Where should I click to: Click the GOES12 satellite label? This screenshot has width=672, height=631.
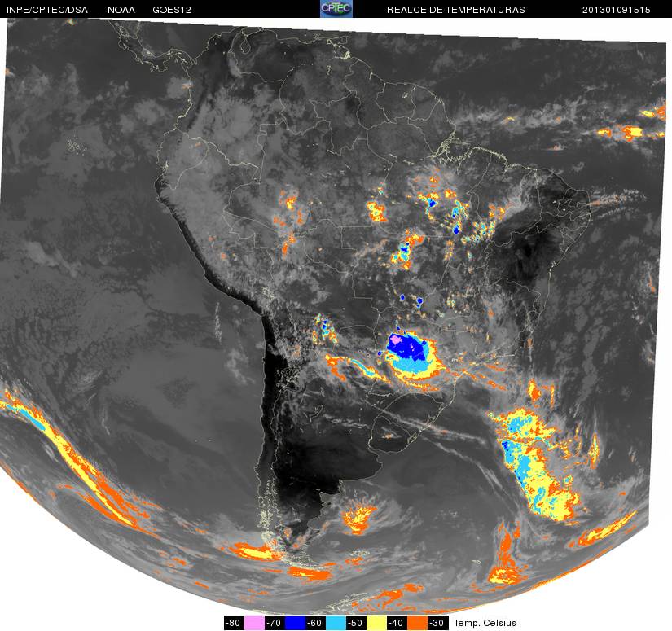click(172, 10)
